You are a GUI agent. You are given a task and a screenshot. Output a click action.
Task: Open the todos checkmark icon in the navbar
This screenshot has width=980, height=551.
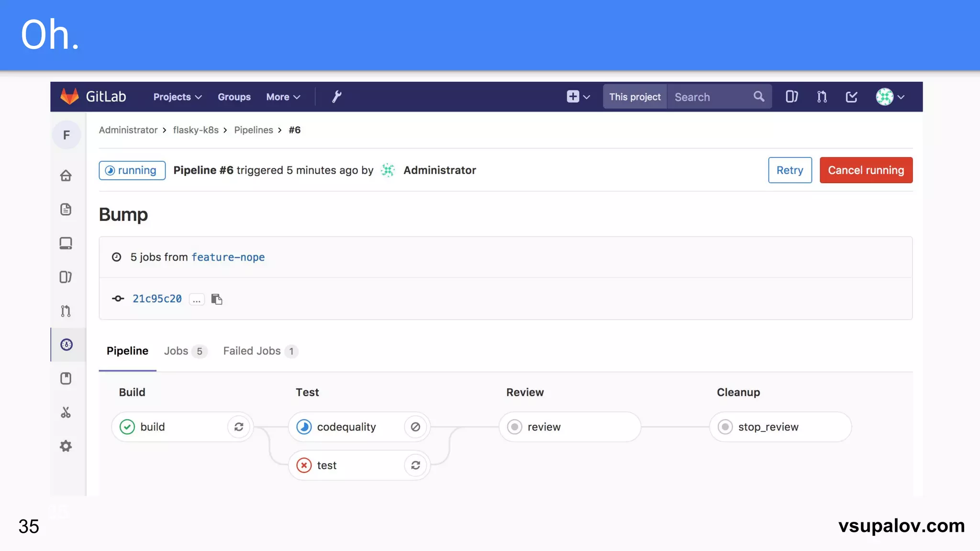851,97
